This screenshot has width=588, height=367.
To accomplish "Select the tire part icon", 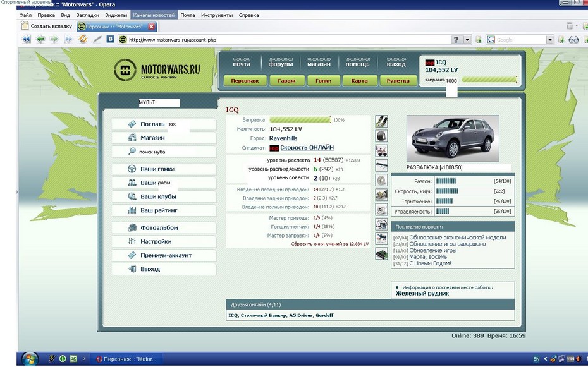I will 381,136.
